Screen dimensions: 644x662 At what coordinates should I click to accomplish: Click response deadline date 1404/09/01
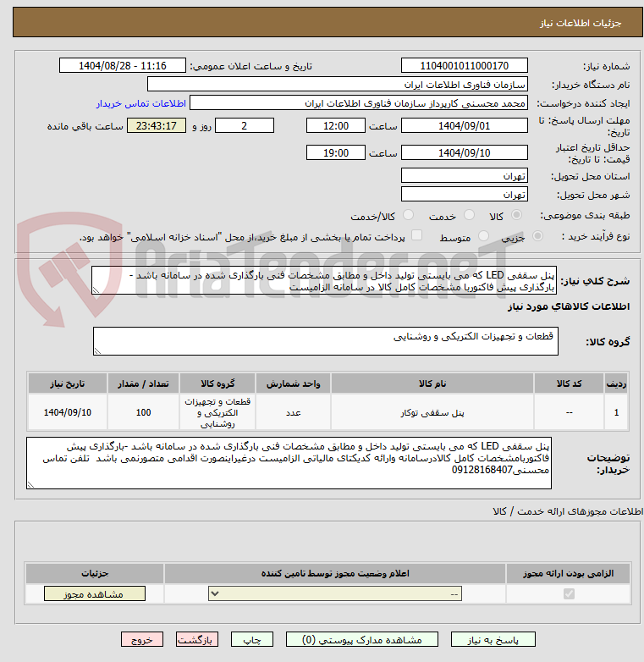465,126
